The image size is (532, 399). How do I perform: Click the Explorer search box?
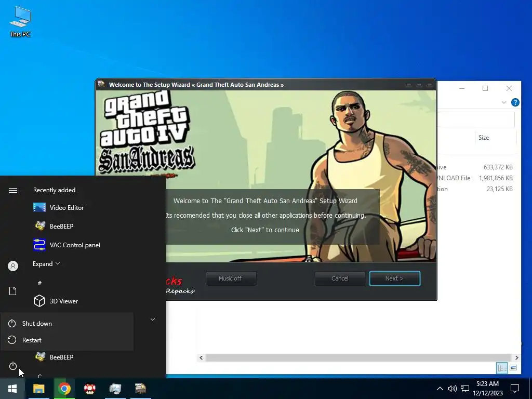click(x=476, y=119)
